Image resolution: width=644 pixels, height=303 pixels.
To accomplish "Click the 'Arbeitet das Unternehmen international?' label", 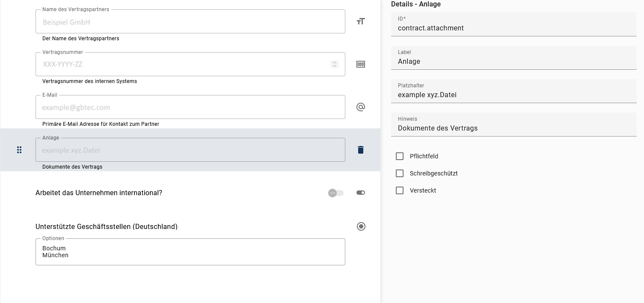I will pos(99,193).
